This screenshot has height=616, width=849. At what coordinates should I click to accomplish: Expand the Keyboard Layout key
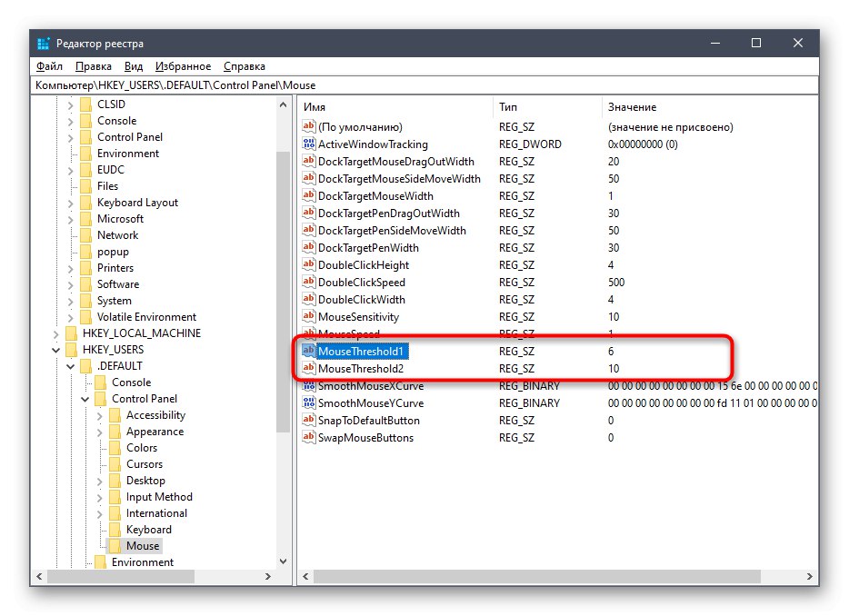[70, 204]
